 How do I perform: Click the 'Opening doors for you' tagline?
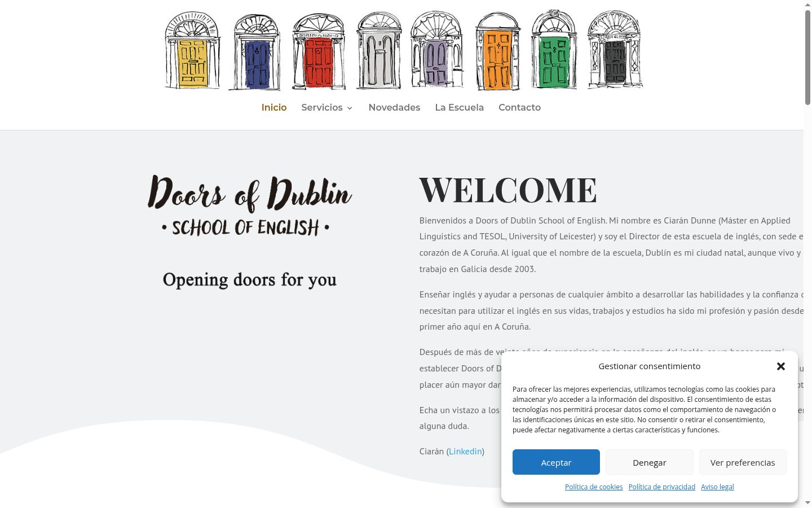click(x=250, y=280)
